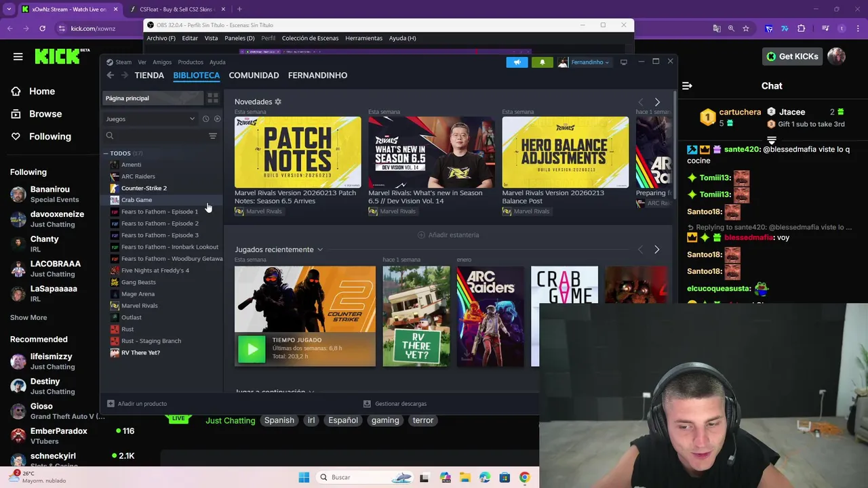Screen dimensions: 868x488
Task: Open Chrome three-dot menu
Action: click(856, 28)
